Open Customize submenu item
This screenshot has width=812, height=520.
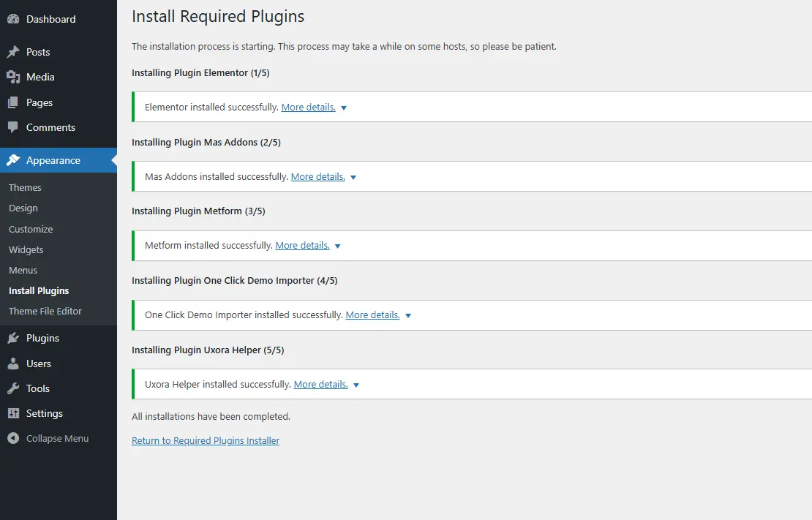coord(31,229)
